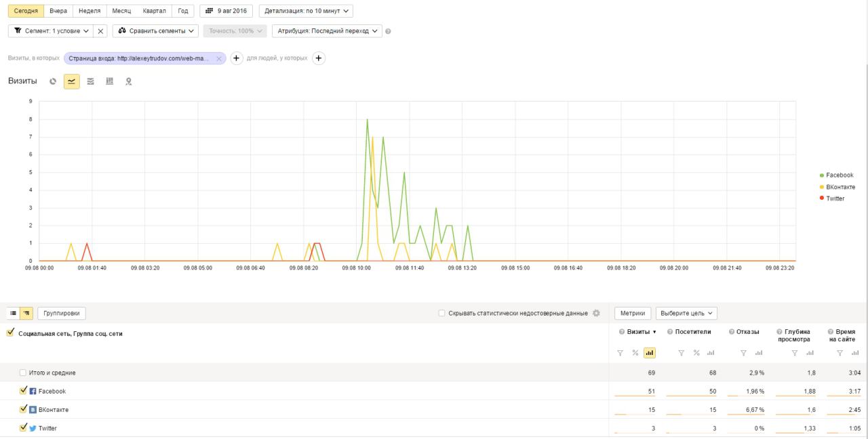The height and width of the screenshot is (439, 868).
Task: Filter the Время на сайте column
Action: (841, 352)
